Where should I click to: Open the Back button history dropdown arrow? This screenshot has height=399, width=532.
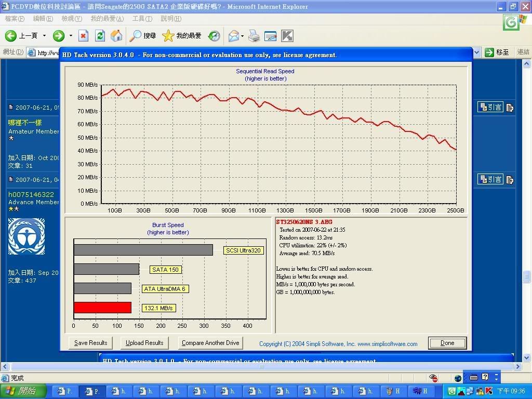(44, 36)
